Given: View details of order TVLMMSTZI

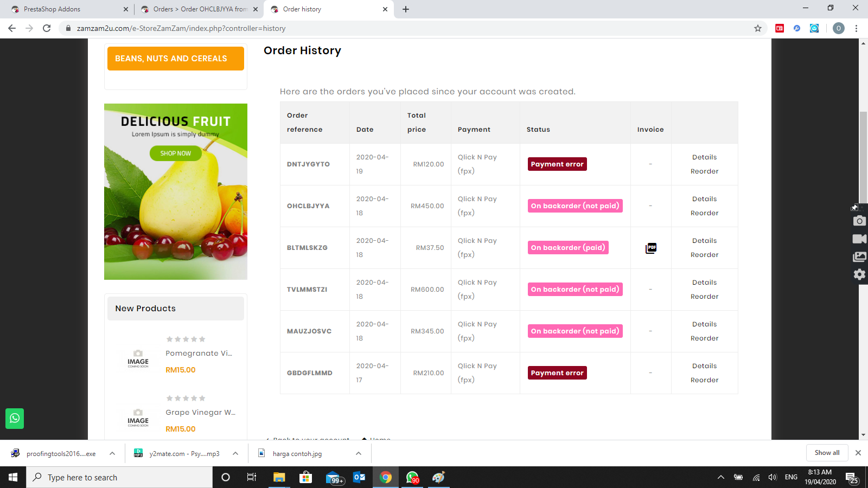Looking at the screenshot, I should click(x=704, y=282).
